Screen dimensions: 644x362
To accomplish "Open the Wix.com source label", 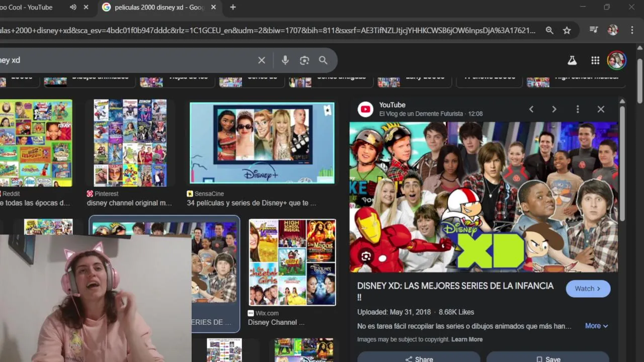I will click(x=267, y=313).
